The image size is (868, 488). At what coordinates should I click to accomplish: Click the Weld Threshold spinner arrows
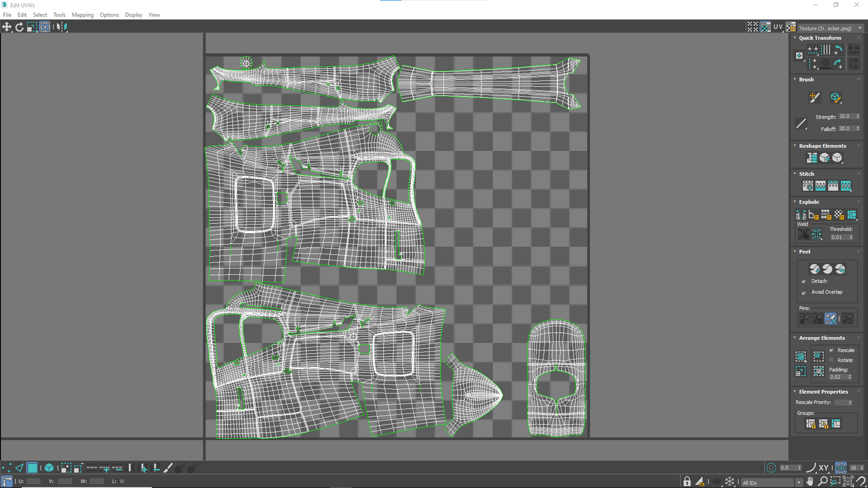pos(851,238)
